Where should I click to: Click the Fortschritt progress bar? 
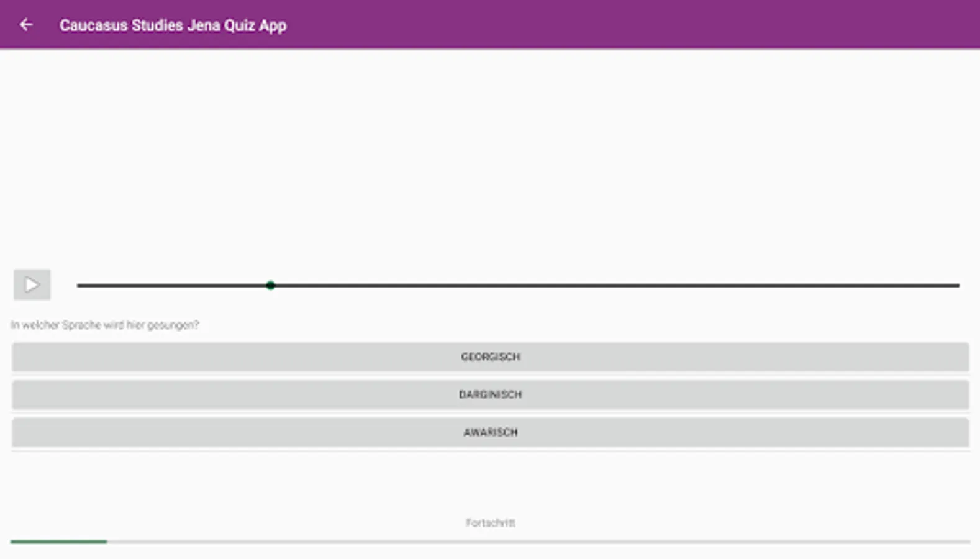tap(490, 542)
